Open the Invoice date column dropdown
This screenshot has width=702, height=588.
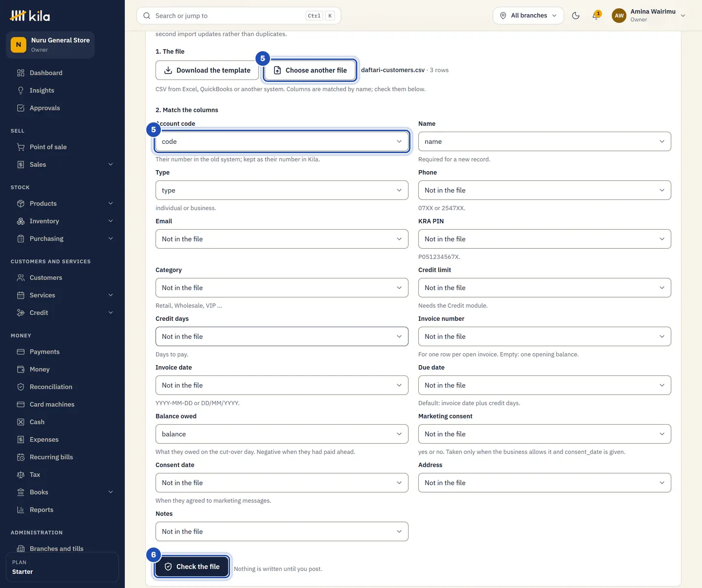(282, 385)
